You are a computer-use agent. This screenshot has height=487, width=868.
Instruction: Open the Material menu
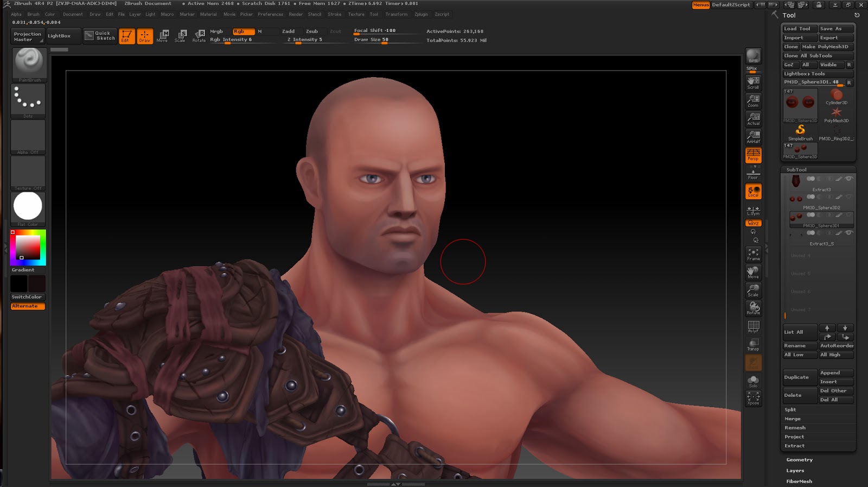[208, 15]
